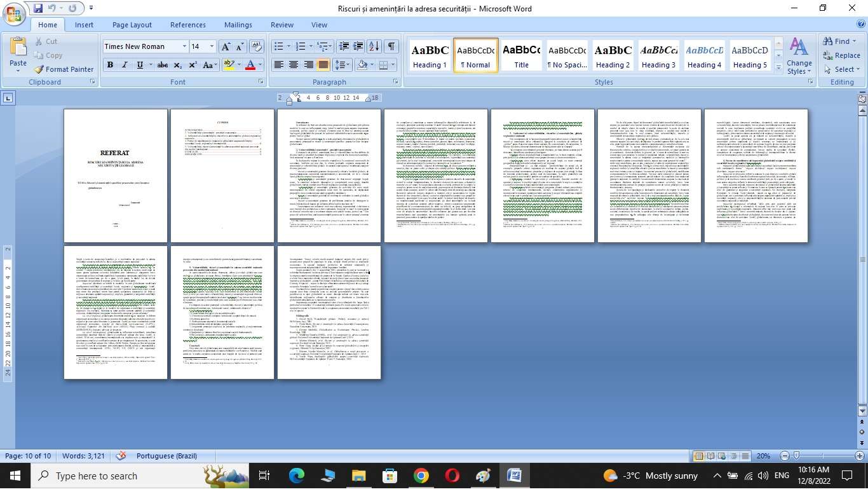Open the Times New Roman font dropdown

(x=184, y=46)
